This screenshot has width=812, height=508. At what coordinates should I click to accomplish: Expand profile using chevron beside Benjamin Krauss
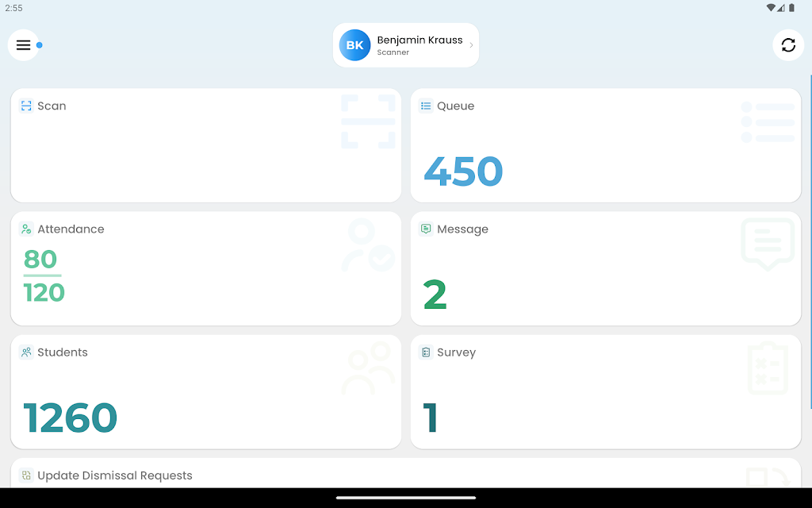tap(471, 45)
